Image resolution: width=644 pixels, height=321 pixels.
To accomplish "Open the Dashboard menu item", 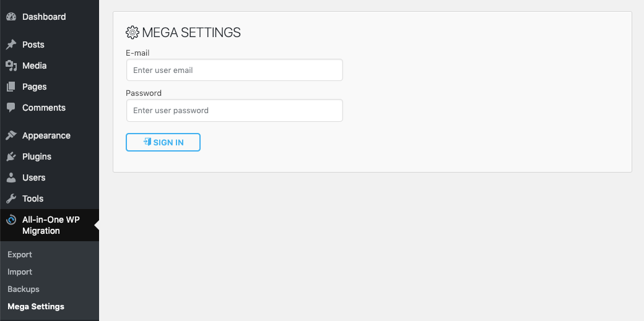I will 44,17.
